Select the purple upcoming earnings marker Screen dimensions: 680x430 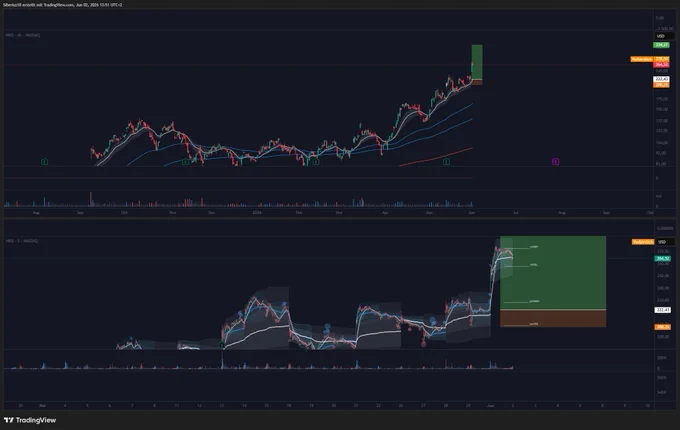coord(556,162)
